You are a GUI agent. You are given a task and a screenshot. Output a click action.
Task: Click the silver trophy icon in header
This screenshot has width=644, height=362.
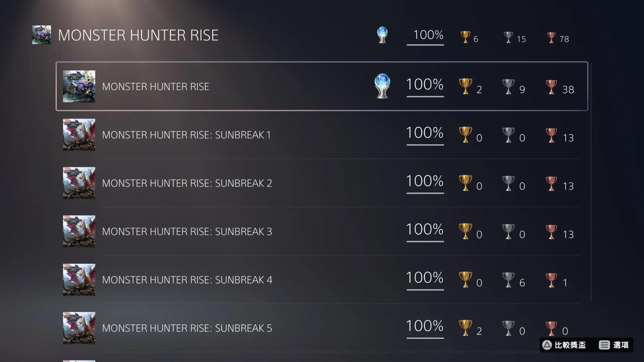coord(508,37)
